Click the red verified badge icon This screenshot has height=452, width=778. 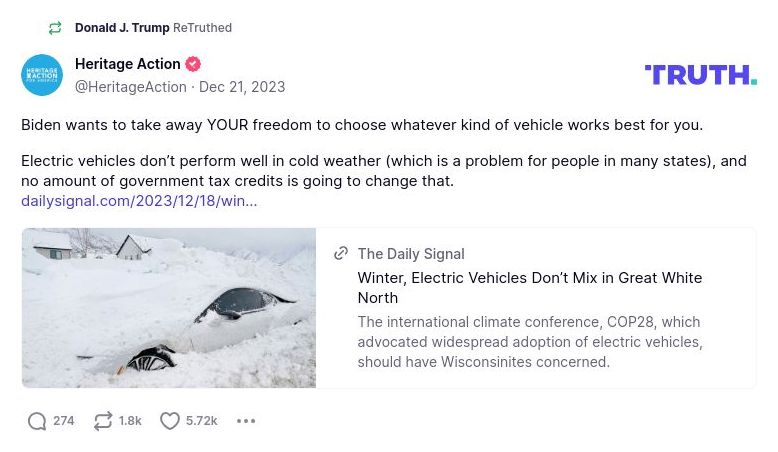[193, 64]
